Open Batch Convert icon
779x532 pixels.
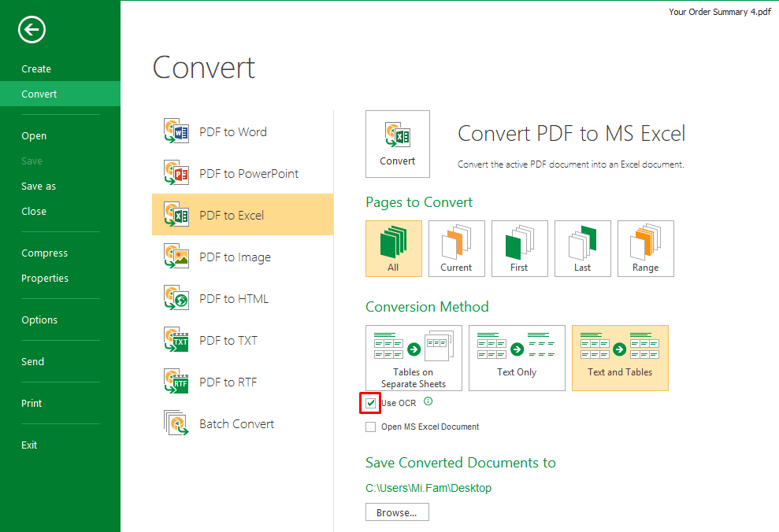click(x=176, y=423)
